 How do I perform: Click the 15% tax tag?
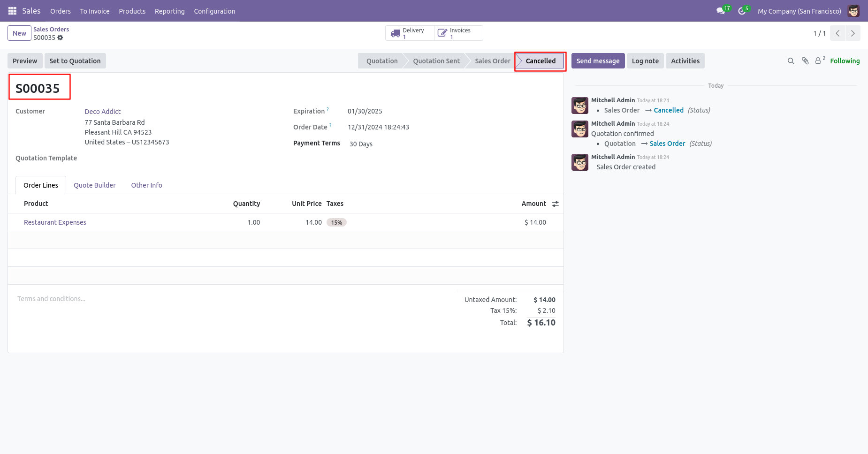point(336,222)
